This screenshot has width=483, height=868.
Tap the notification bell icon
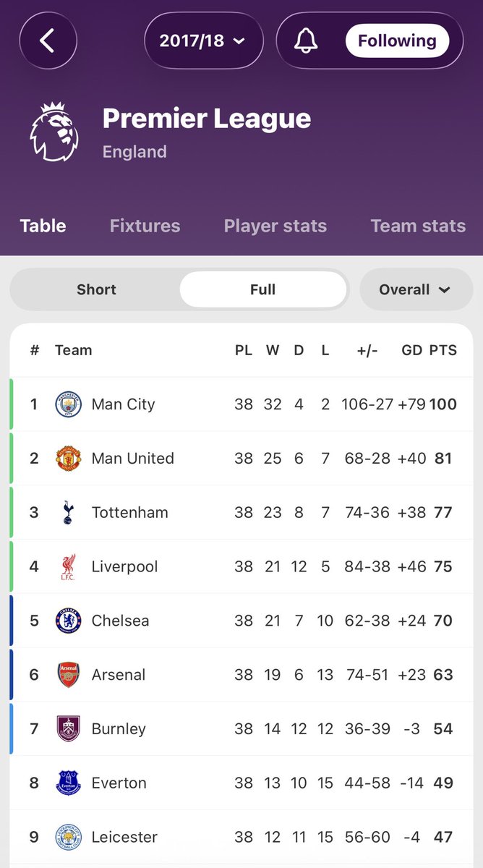307,41
